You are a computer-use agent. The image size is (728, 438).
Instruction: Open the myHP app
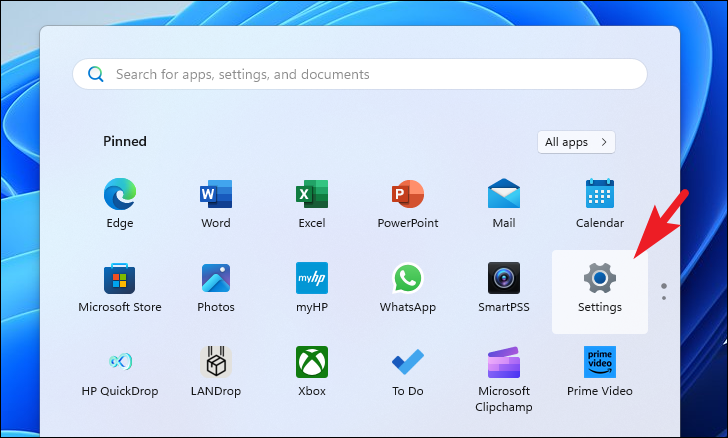point(312,288)
